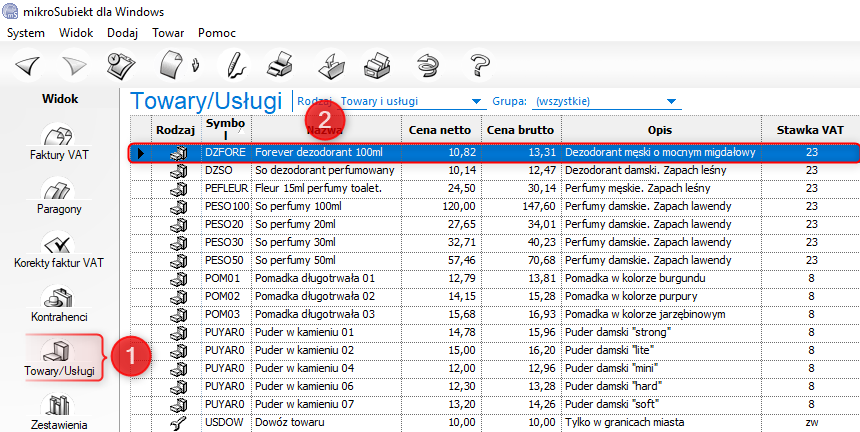This screenshot has height=432, width=860.
Task: Select 'So dezodorant perfumowany' name cell
Action: point(326,170)
